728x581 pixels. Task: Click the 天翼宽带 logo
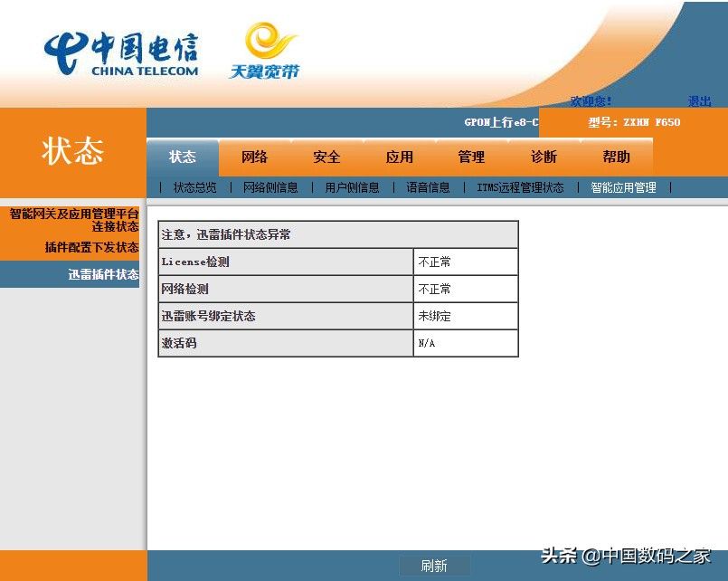tap(264, 52)
